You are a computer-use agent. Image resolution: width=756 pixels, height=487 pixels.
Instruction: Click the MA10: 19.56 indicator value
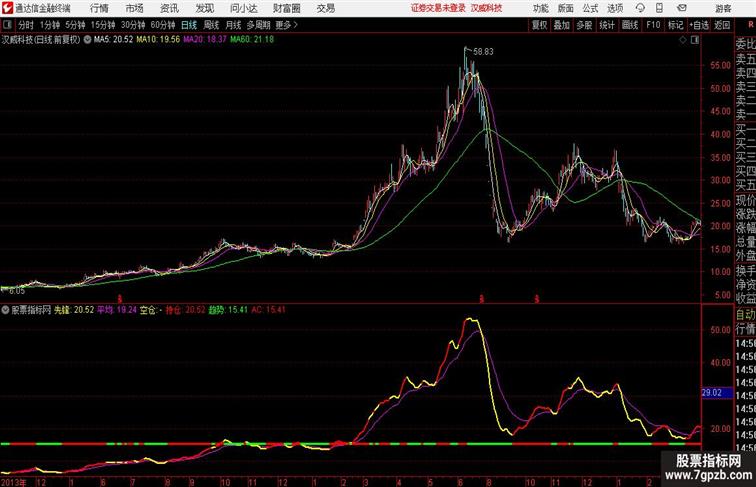click(158, 40)
